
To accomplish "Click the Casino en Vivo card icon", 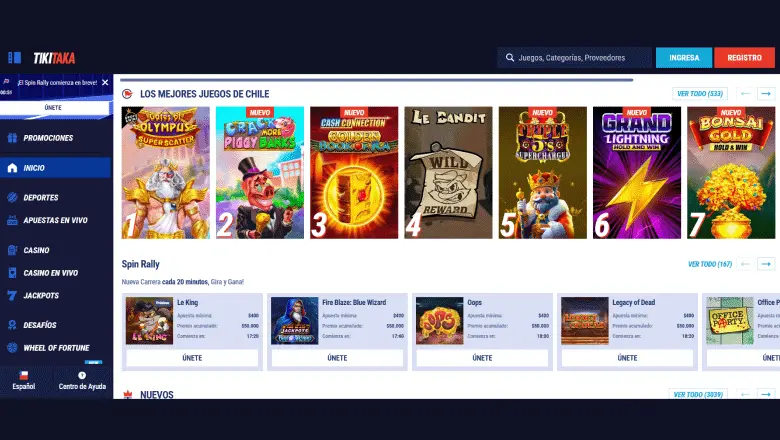I will pyautogui.click(x=12, y=272).
